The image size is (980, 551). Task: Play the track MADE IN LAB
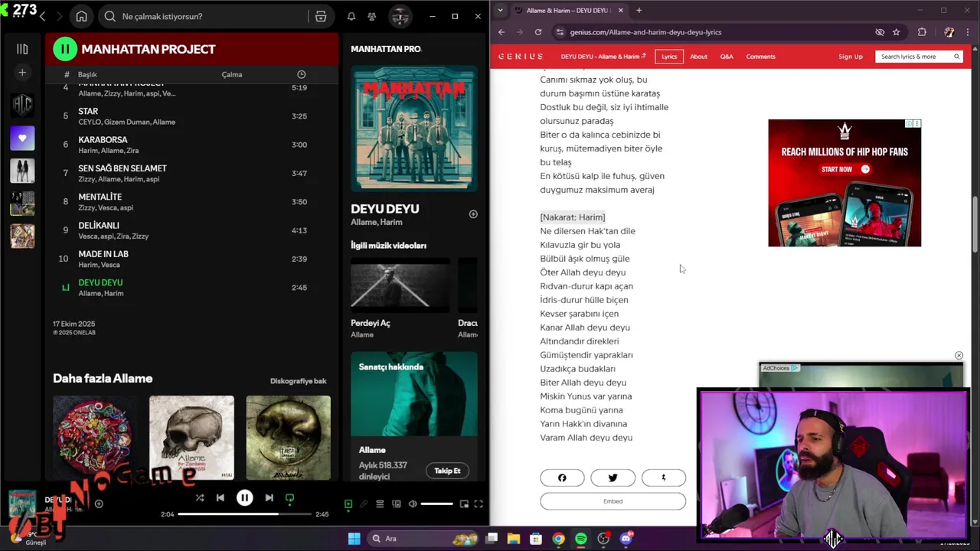click(x=191, y=259)
